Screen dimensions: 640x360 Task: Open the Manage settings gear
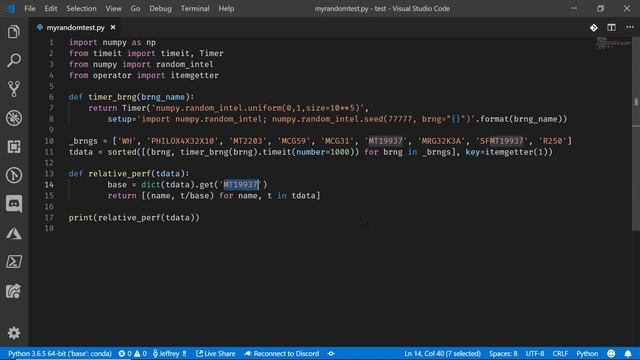click(14, 333)
